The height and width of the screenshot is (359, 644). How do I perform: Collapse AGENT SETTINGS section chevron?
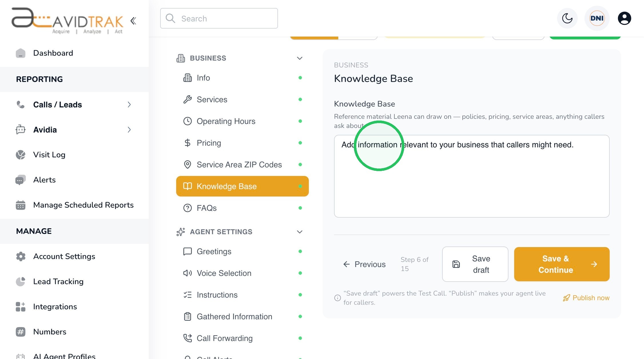[300, 232]
